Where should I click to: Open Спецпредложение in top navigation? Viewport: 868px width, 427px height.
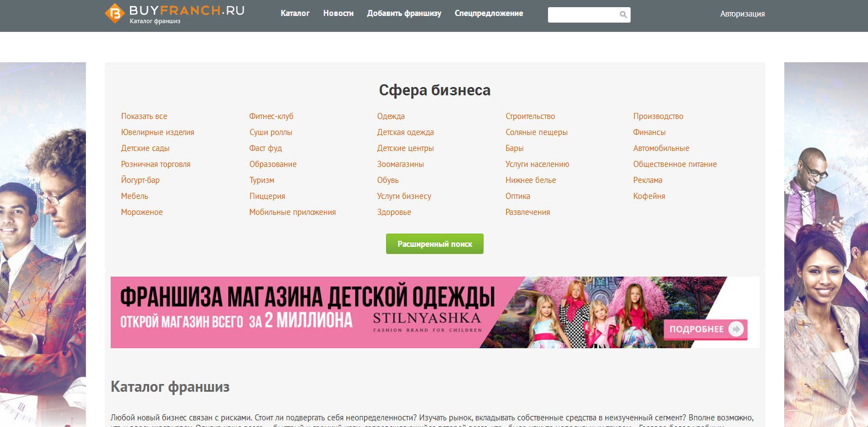click(489, 13)
